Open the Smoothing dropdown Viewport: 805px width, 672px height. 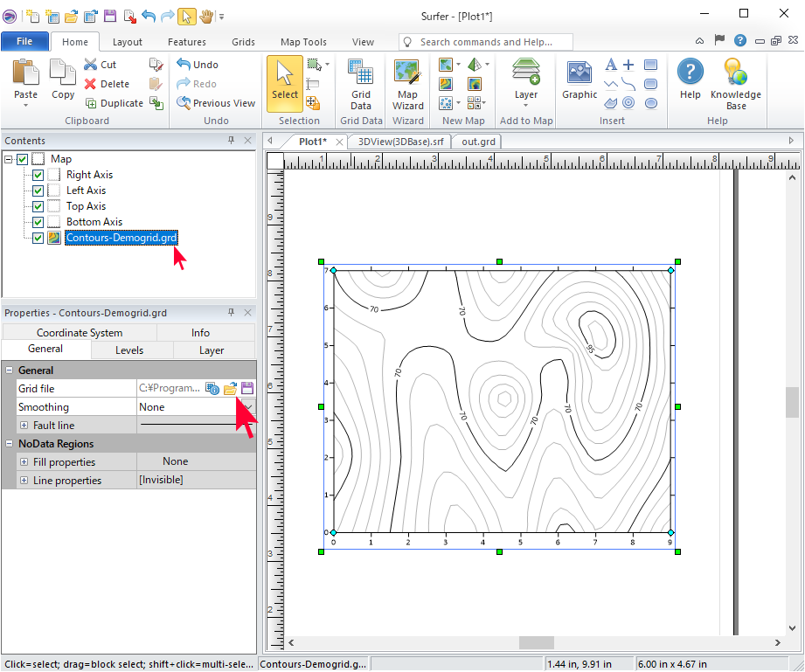[248, 407]
